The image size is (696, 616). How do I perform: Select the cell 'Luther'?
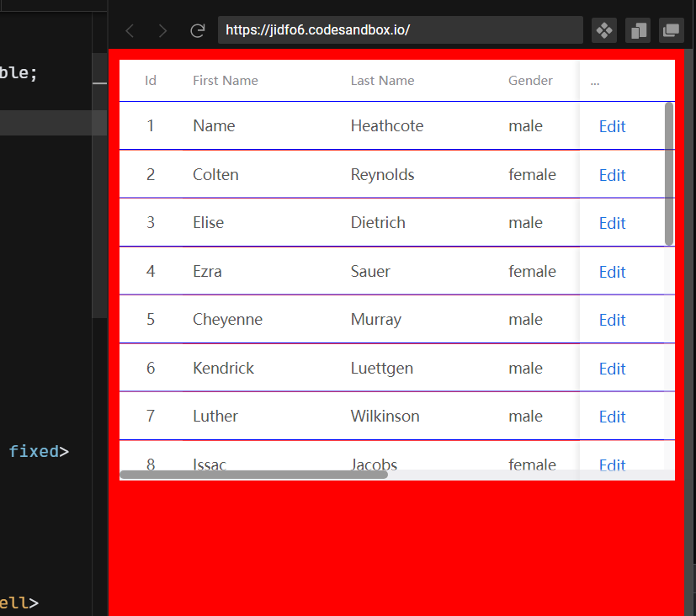point(215,417)
